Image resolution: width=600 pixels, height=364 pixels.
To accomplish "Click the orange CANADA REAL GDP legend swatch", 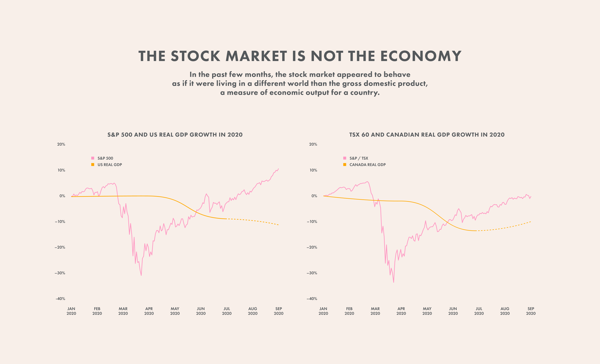I will coord(345,164).
